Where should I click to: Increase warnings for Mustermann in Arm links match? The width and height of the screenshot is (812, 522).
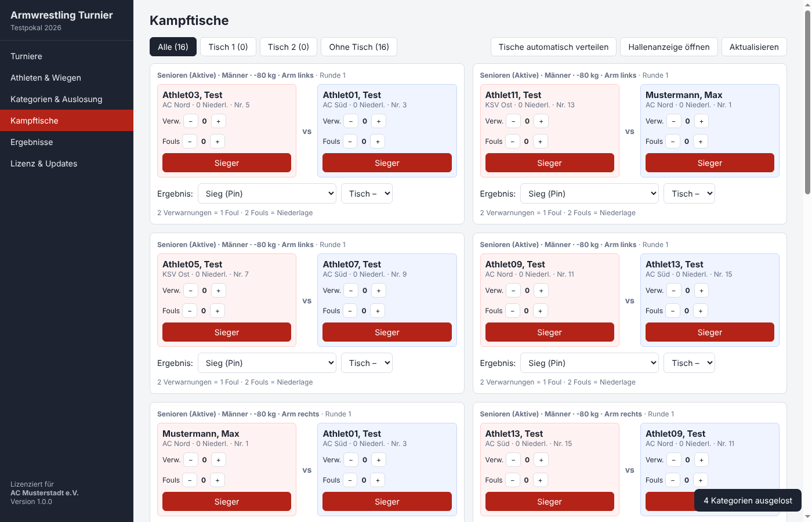(x=701, y=121)
